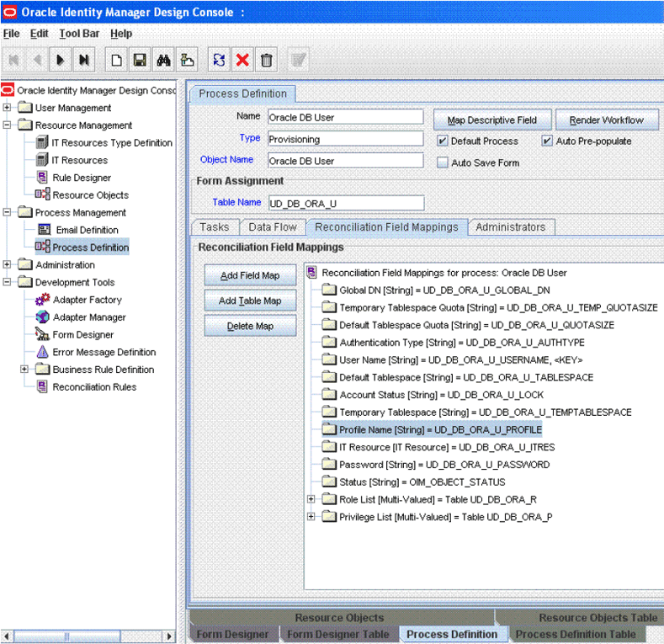Go to the first record toolbar arrow
This screenshot has height=644, width=664.
pos(13,60)
